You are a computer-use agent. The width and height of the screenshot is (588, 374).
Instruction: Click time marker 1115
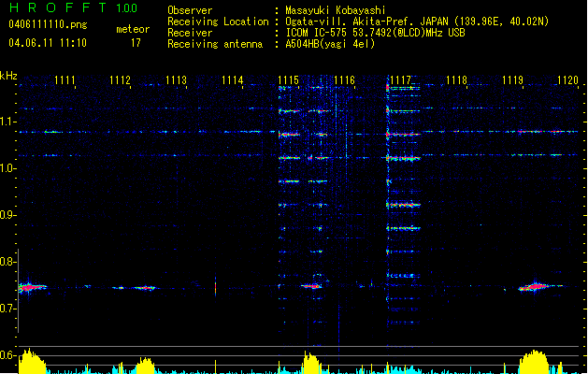[x=288, y=80]
